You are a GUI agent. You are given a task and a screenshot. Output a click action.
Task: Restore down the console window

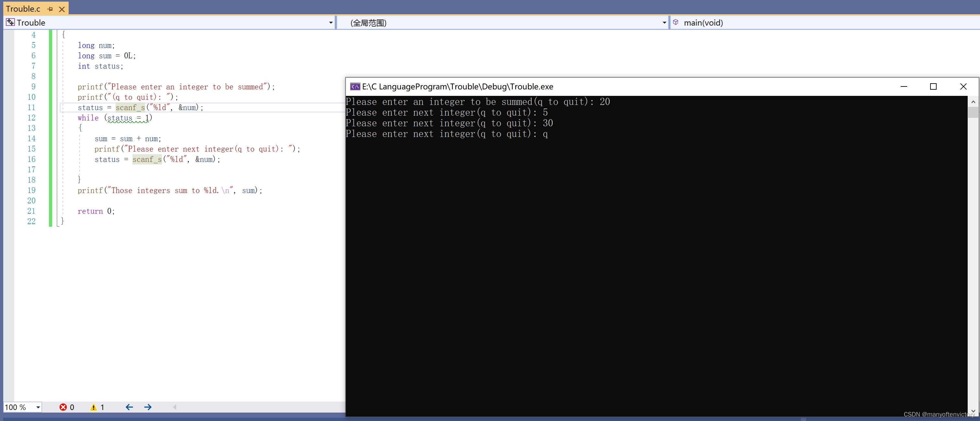pos(933,87)
